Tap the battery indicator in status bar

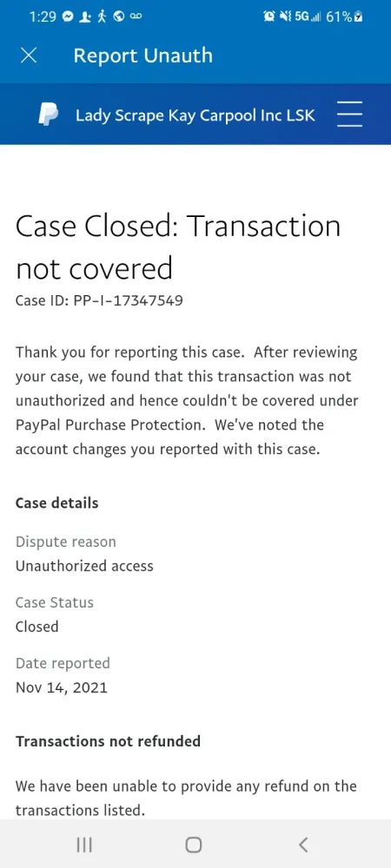358,16
